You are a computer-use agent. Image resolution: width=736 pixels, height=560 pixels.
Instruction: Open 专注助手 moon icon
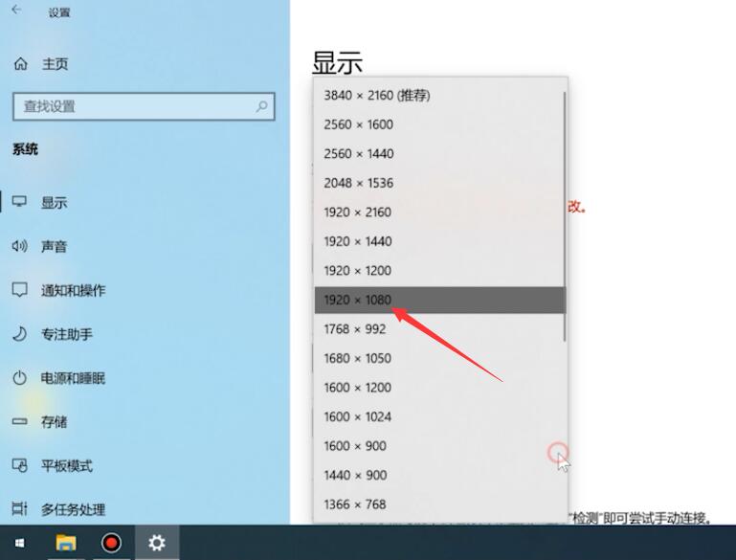click(x=19, y=334)
